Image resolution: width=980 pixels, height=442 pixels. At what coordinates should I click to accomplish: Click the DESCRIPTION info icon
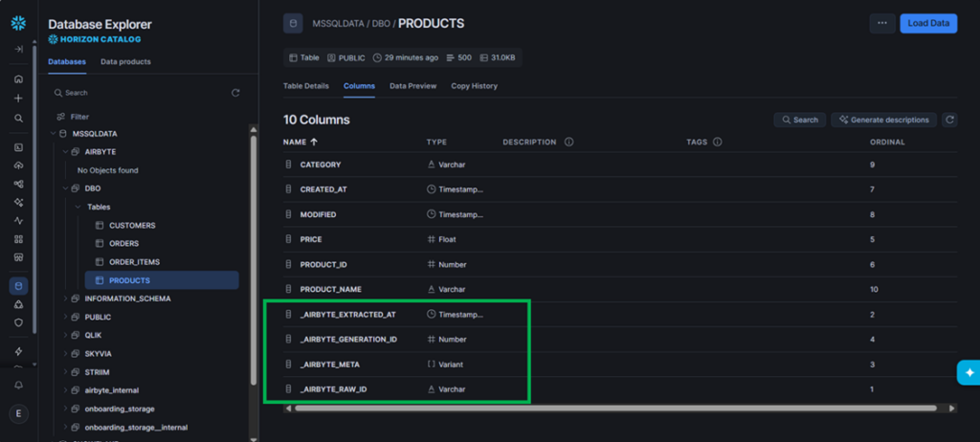tap(568, 142)
